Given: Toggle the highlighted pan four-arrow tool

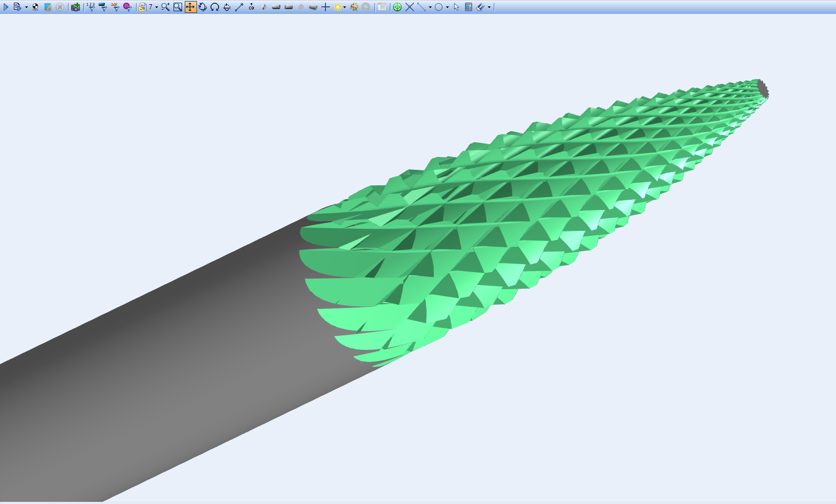Looking at the screenshot, I should 190,7.
